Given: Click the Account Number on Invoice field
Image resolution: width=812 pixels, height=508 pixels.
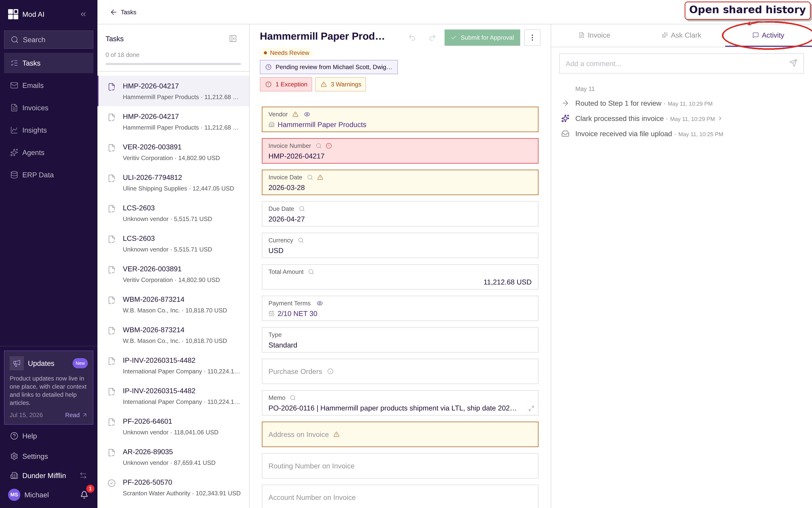Looking at the screenshot, I should point(400,496).
